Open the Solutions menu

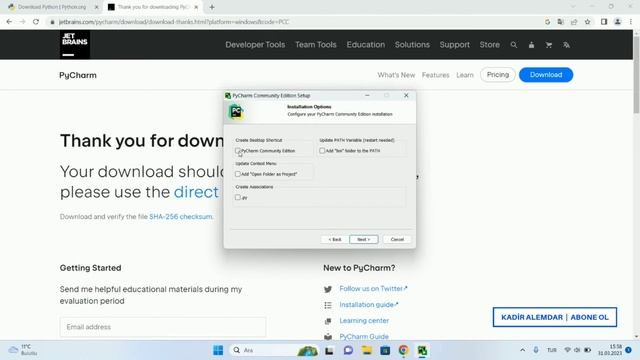(412, 45)
